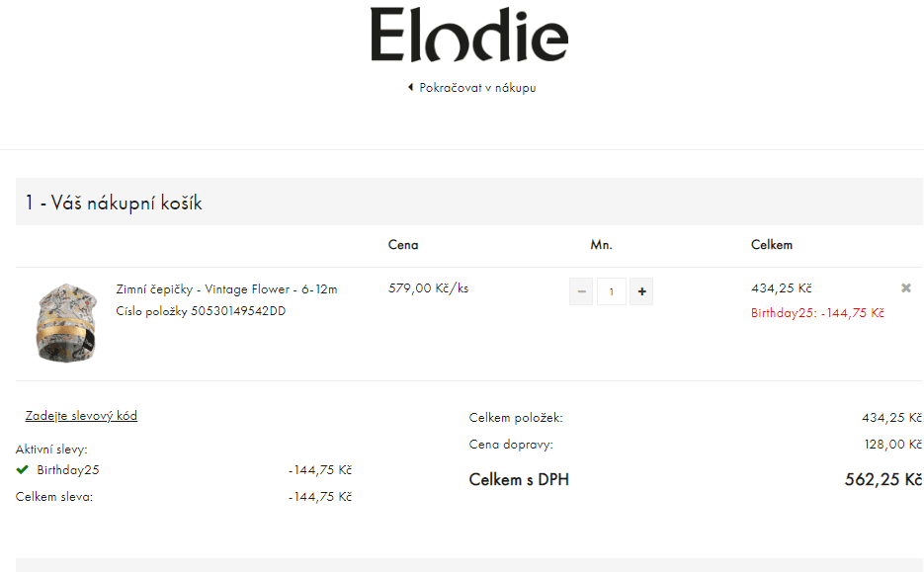
Task: Click the Mn. column header
Action: 601,245
